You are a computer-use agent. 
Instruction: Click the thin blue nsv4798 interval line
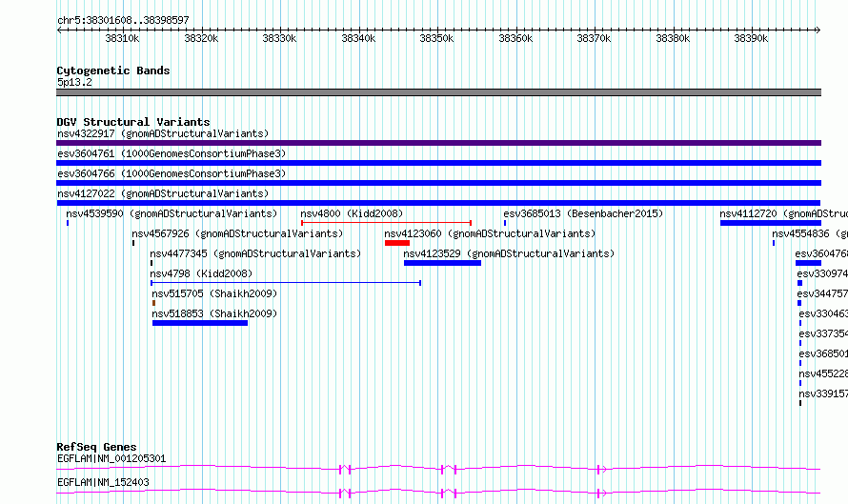286,283
